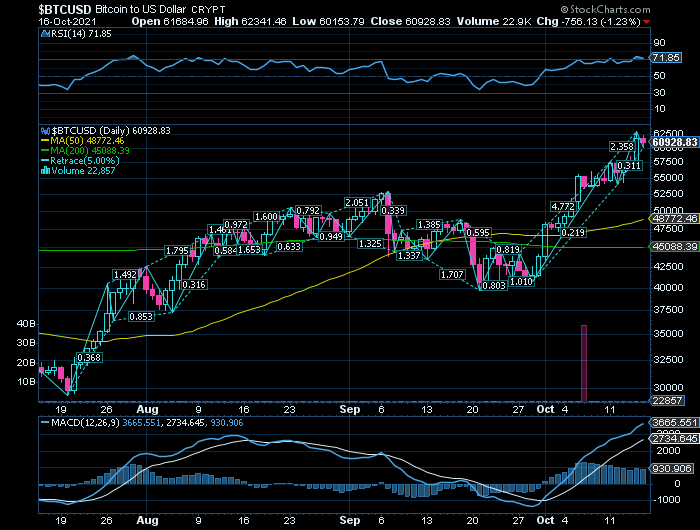This screenshot has width=700, height=530.
Task: Click the 1.385 retrace label
Action: 429,225
